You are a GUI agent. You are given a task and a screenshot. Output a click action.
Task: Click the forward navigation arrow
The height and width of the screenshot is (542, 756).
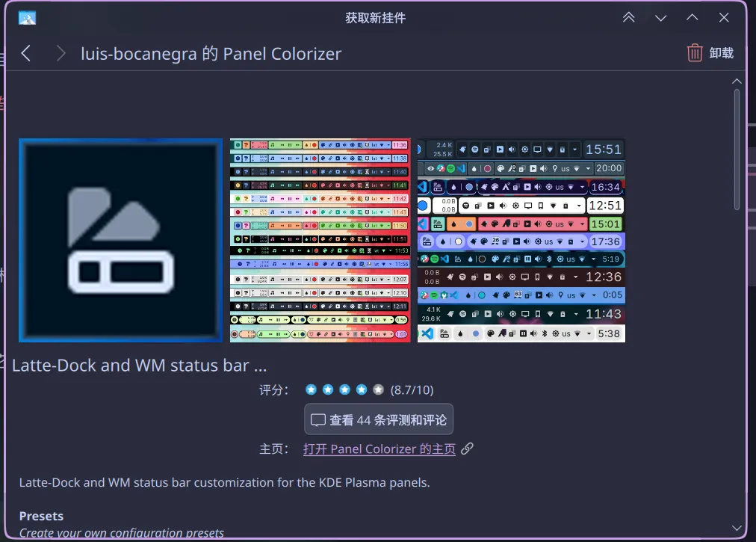61,53
